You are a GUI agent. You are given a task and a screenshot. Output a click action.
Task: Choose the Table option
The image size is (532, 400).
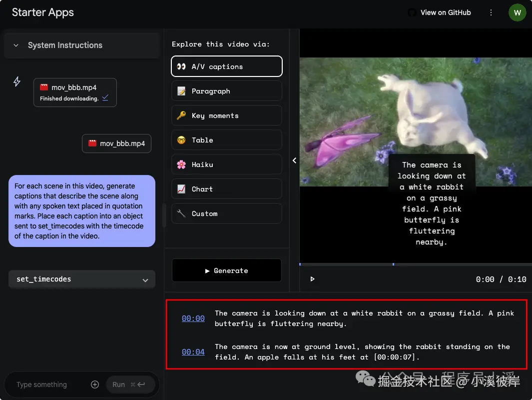tap(227, 140)
